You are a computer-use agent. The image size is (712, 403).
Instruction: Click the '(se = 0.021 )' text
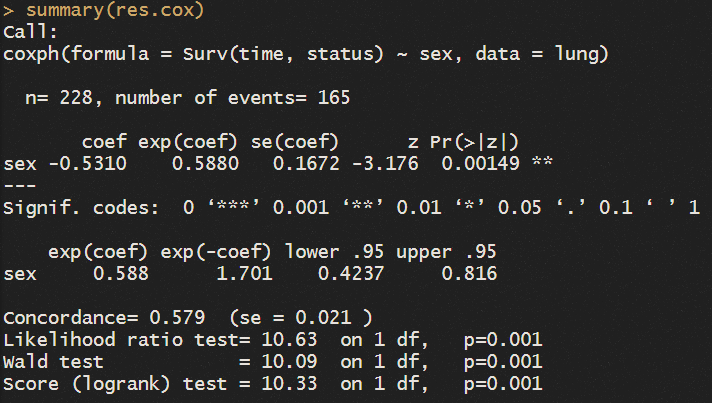point(301,318)
